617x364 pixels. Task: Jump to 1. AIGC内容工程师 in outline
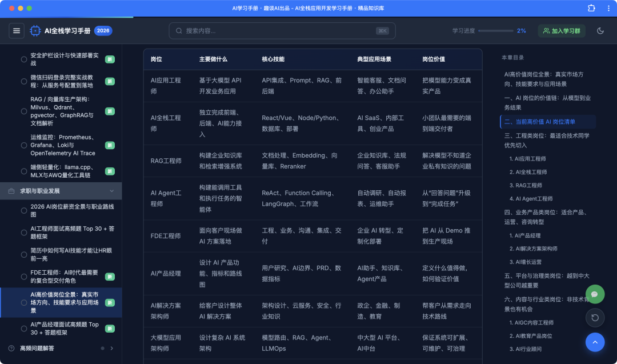tap(531, 323)
